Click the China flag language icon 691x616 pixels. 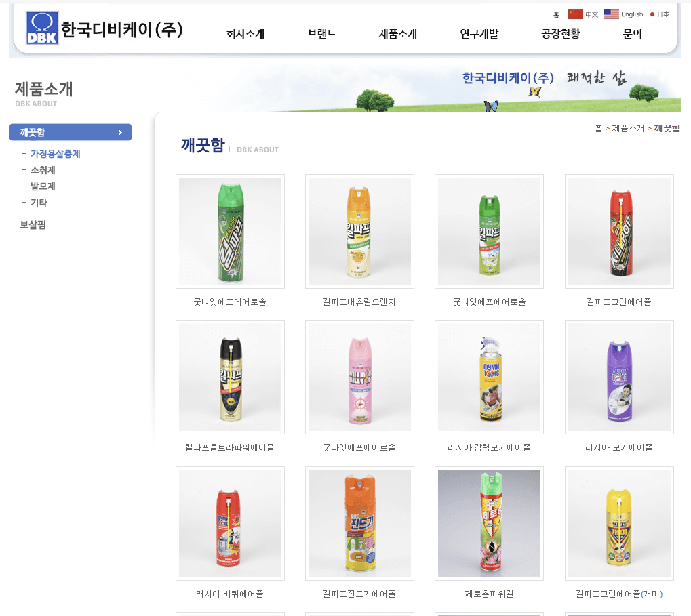click(x=576, y=13)
